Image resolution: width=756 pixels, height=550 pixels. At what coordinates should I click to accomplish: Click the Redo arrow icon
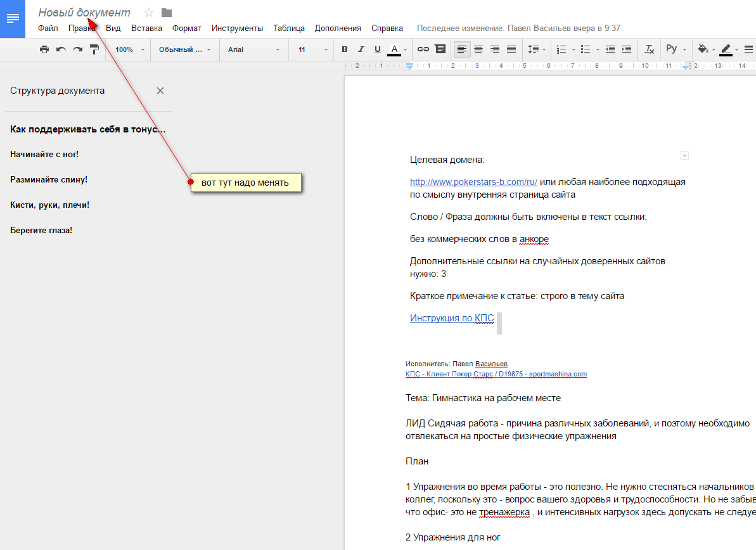coord(77,49)
